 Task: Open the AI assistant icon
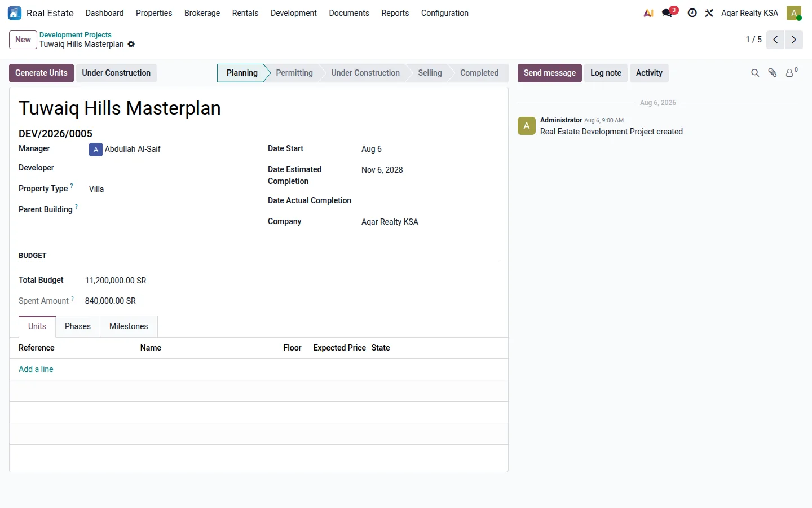click(648, 13)
